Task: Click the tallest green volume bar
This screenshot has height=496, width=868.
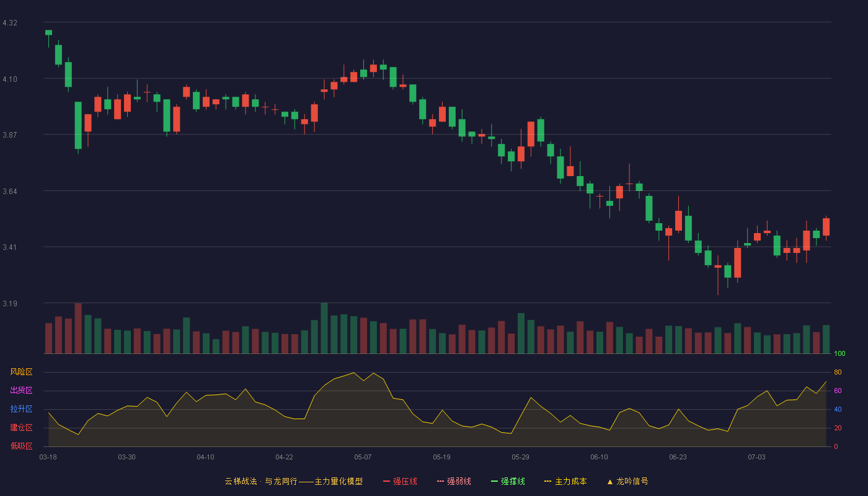Action: point(324,328)
